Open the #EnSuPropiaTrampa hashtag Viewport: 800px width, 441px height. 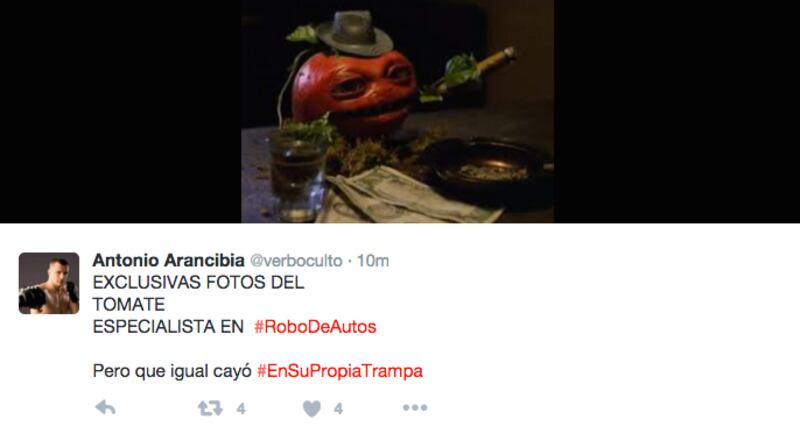pos(340,371)
